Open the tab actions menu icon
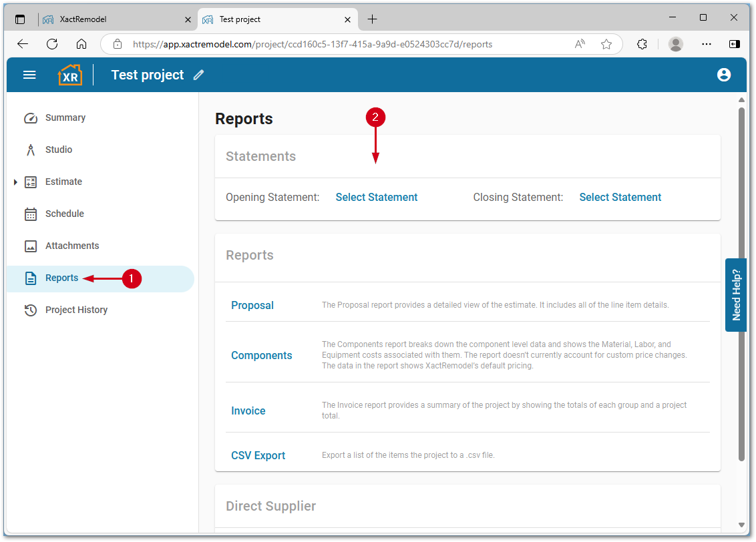Image resolution: width=756 pixels, height=542 pixels. click(20, 19)
